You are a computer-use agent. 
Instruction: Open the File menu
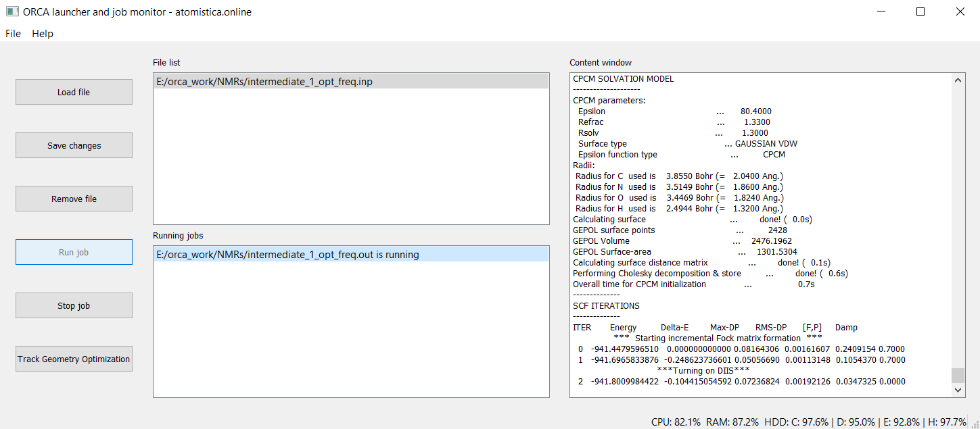pyautogui.click(x=13, y=34)
